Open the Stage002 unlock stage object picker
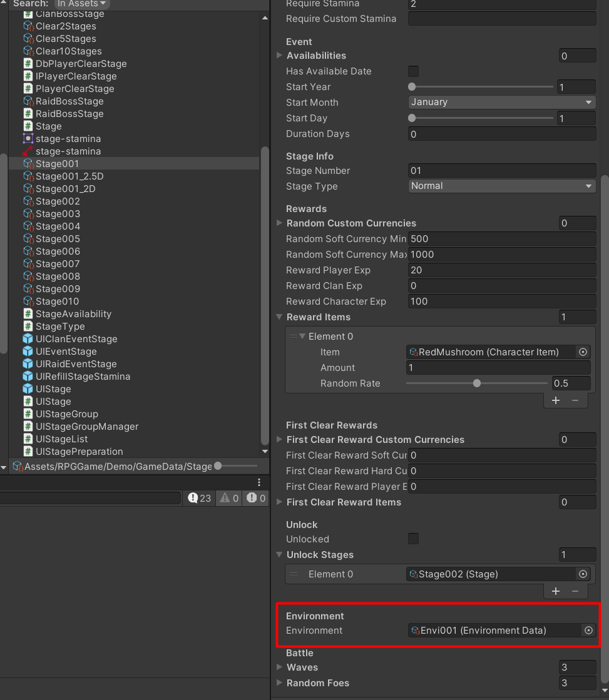Screen dimensions: 609x700 (583, 574)
